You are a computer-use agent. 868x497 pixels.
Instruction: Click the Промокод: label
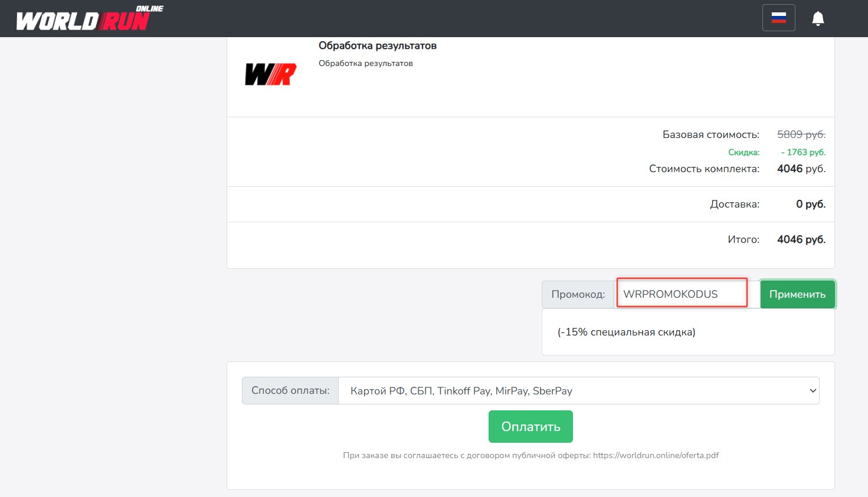pyautogui.click(x=578, y=294)
